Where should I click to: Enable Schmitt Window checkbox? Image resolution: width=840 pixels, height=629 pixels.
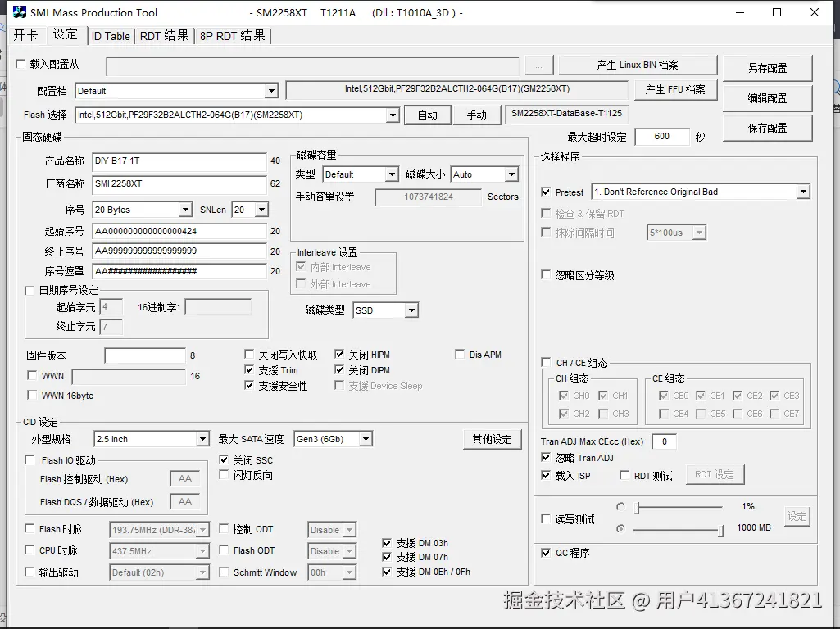(x=224, y=572)
